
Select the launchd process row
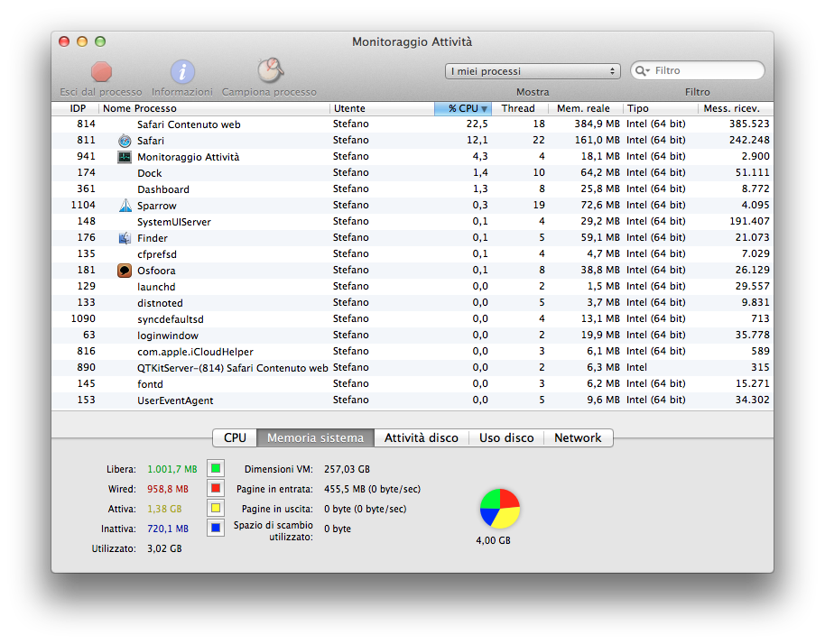click(412, 287)
